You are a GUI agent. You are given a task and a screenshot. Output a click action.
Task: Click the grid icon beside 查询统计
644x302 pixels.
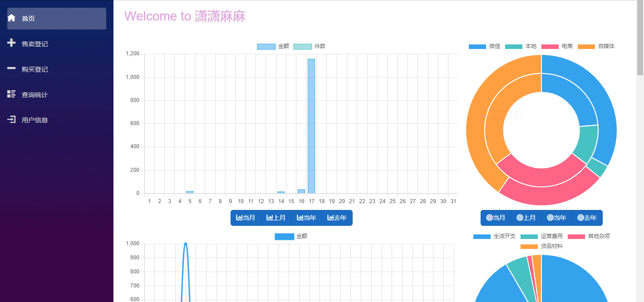tap(11, 94)
